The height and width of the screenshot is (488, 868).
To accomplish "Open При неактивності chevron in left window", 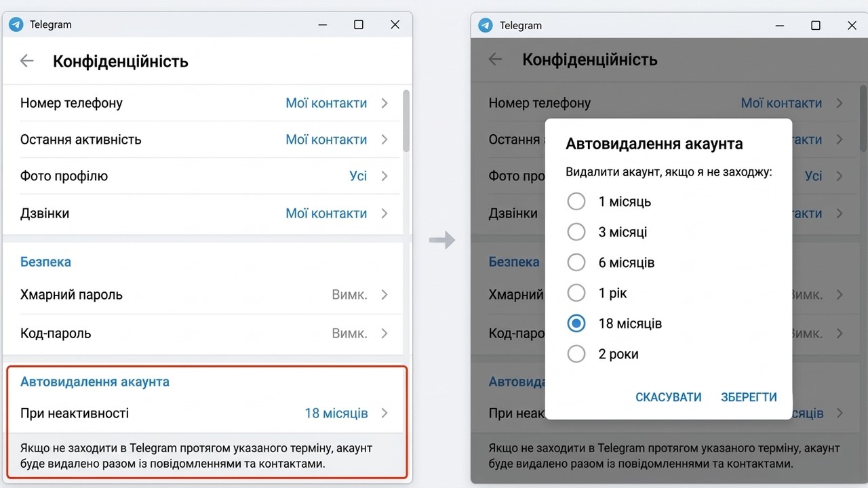I will [x=384, y=413].
